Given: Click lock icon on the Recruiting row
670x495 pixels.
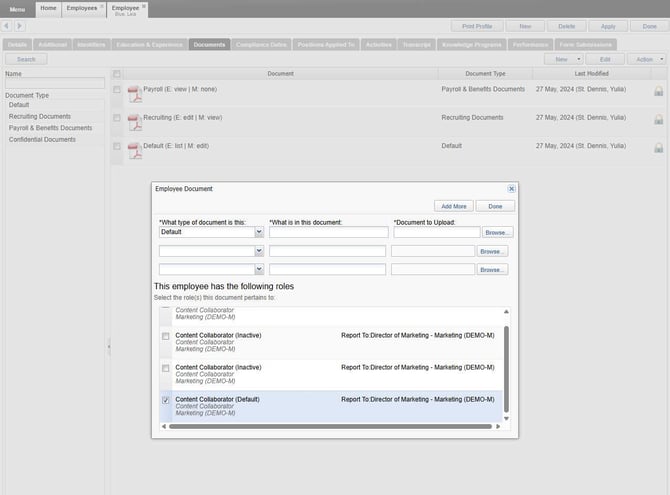Looking at the screenshot, I should click(x=658, y=119).
